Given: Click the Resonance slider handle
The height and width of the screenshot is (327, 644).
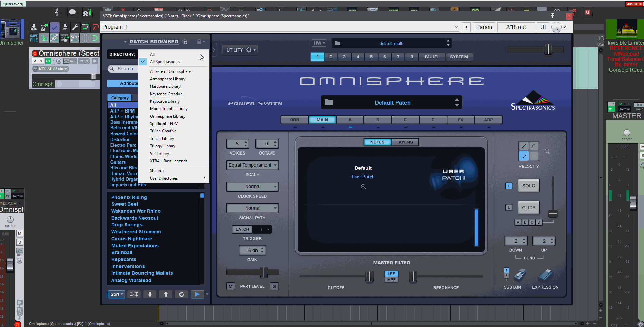Looking at the screenshot, I should tap(413, 277).
